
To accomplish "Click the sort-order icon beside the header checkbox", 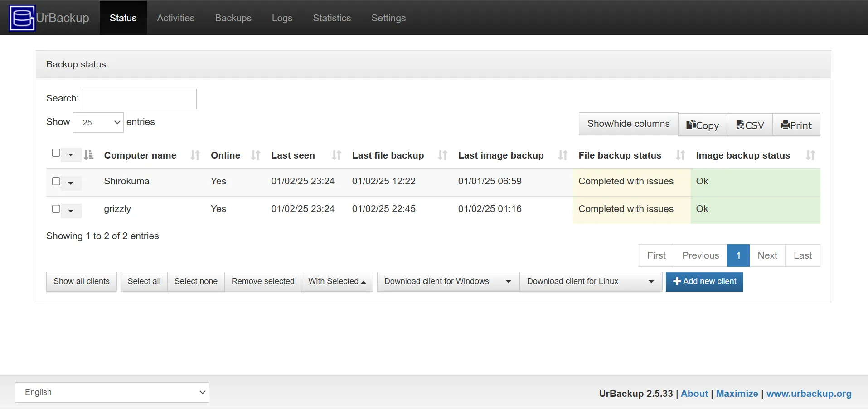I will coord(89,155).
